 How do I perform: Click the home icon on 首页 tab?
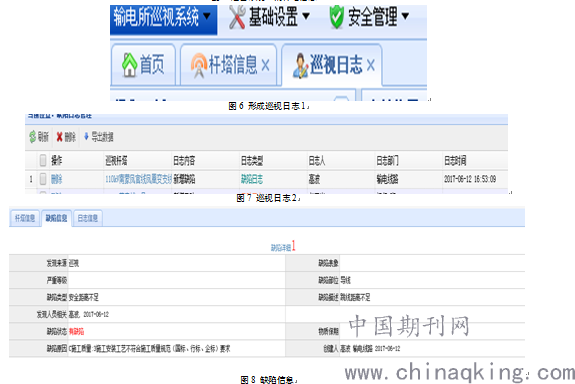click(x=129, y=65)
